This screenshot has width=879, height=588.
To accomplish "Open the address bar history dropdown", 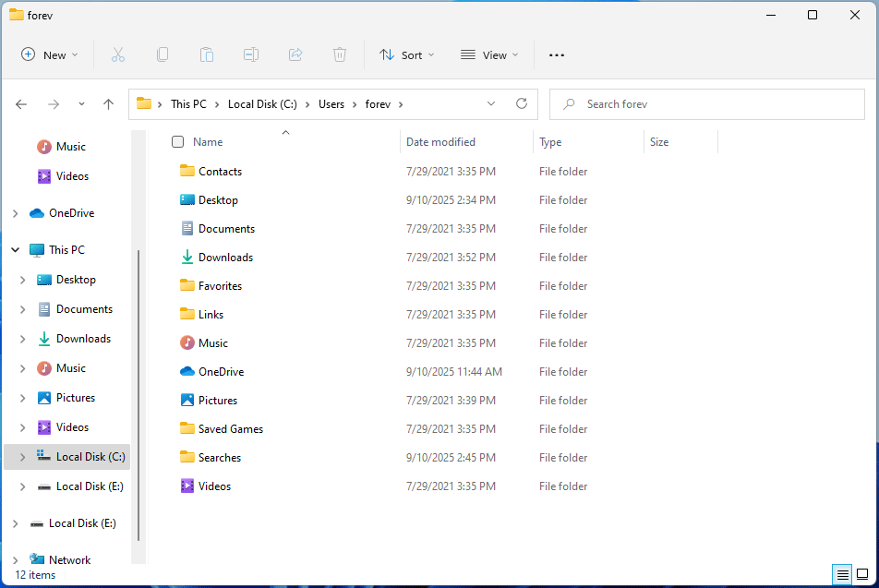I will coord(491,104).
